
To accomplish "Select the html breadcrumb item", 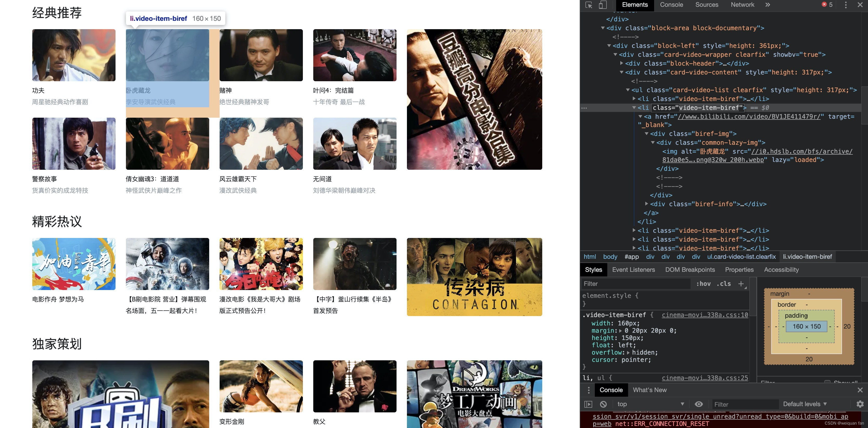I will tap(590, 257).
